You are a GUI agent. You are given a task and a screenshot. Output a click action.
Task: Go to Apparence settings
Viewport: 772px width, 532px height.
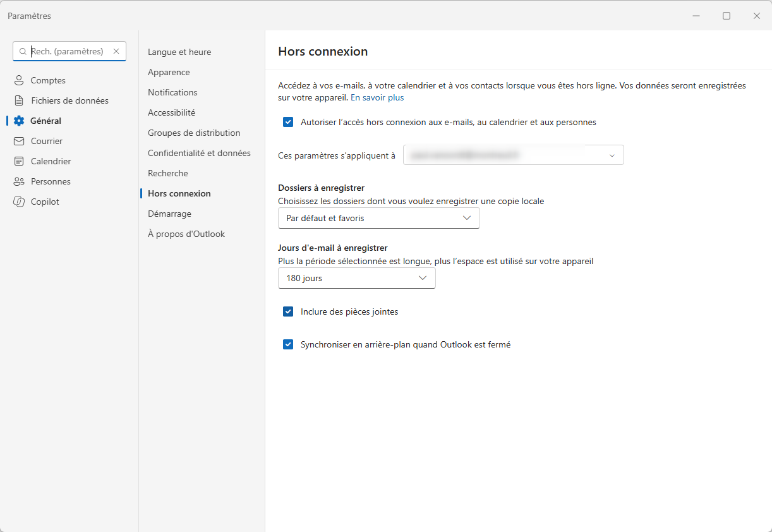tap(169, 72)
